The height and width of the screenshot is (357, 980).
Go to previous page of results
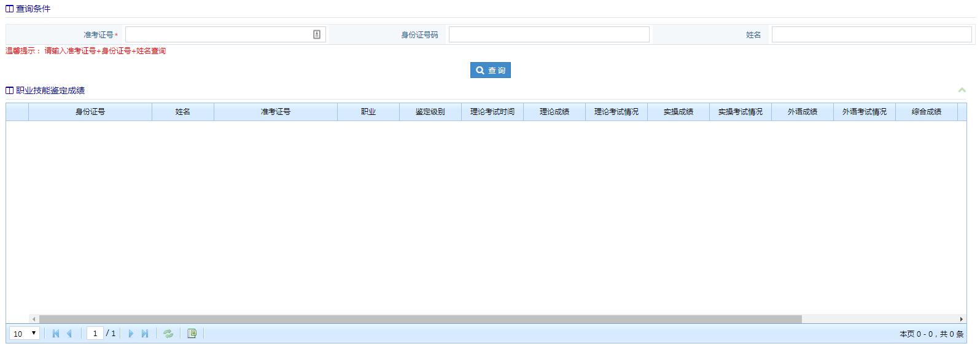tap(69, 334)
